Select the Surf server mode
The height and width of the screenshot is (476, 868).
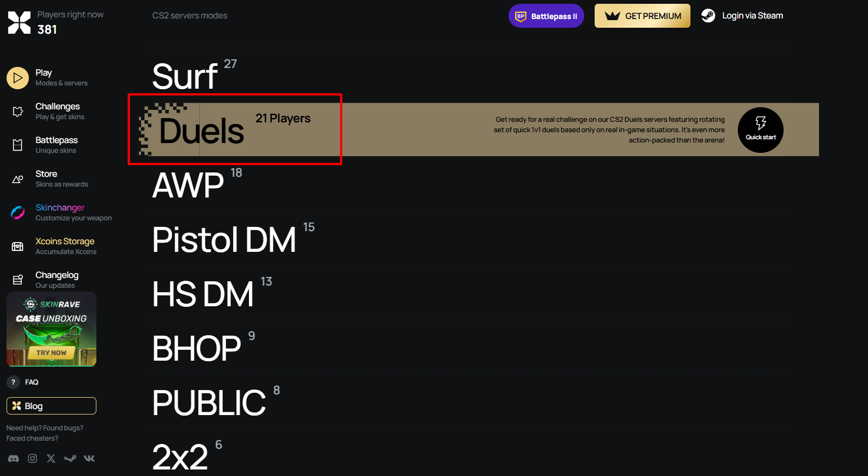tap(185, 76)
